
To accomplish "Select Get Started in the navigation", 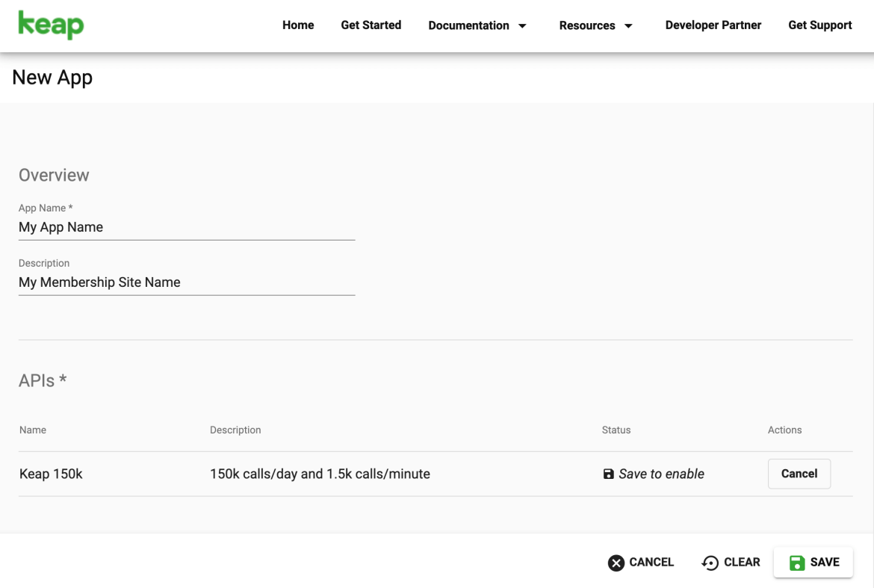I will coord(371,25).
